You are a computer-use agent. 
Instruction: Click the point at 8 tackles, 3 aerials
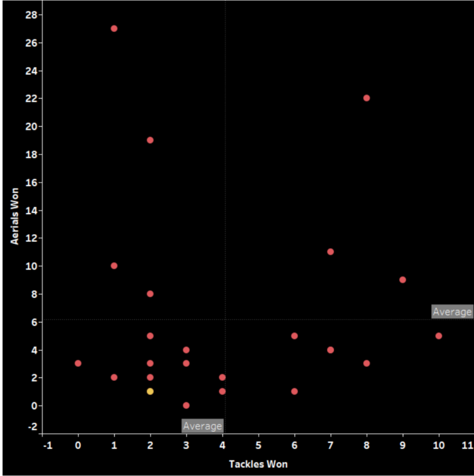coord(367,363)
